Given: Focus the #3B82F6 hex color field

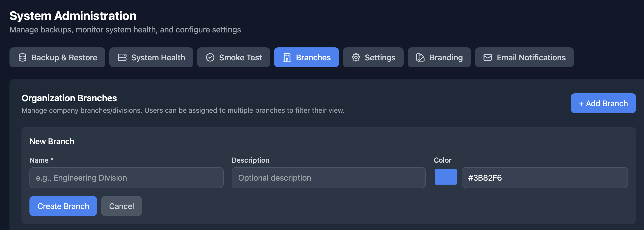Looking at the screenshot, I should click(x=544, y=178).
